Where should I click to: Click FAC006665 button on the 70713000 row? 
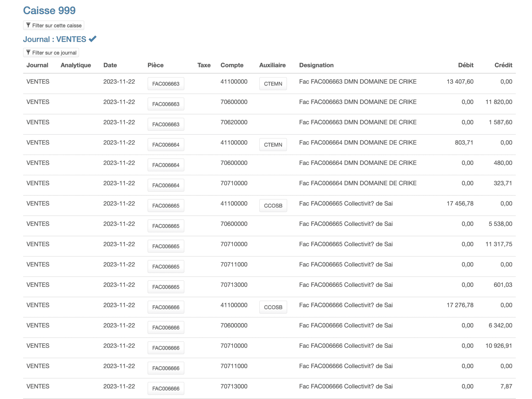tap(166, 287)
